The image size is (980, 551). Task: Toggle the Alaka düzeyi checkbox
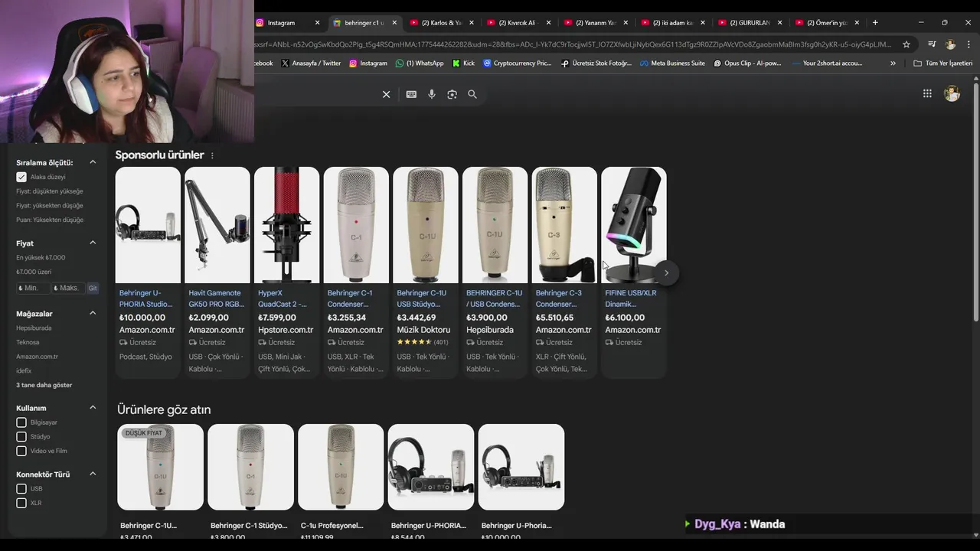pos(21,177)
